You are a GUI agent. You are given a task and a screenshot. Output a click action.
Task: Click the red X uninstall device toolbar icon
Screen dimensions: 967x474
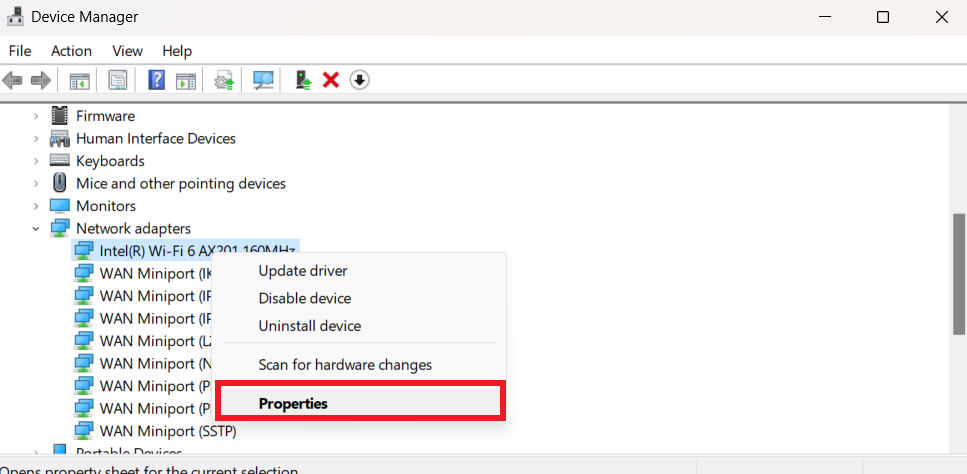point(331,80)
